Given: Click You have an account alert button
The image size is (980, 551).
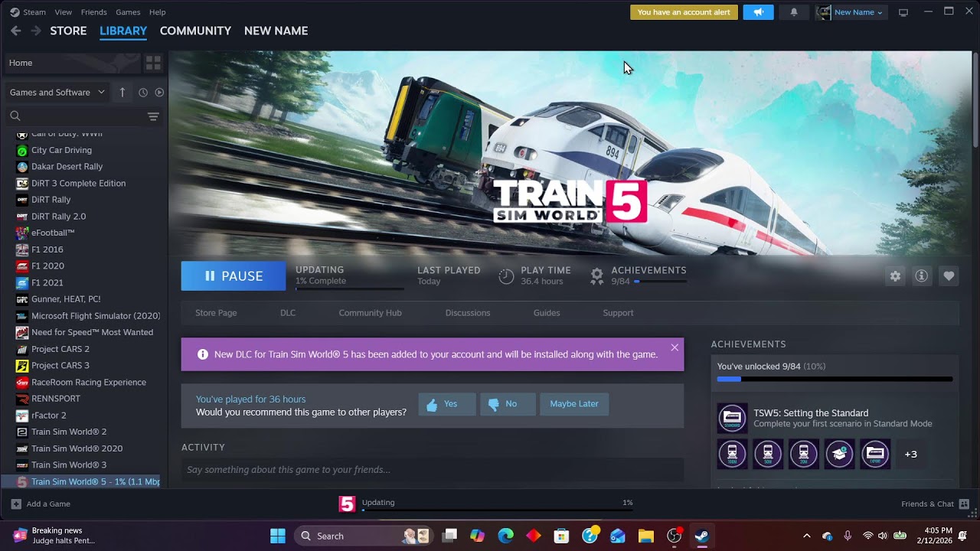Looking at the screenshot, I should [x=684, y=12].
